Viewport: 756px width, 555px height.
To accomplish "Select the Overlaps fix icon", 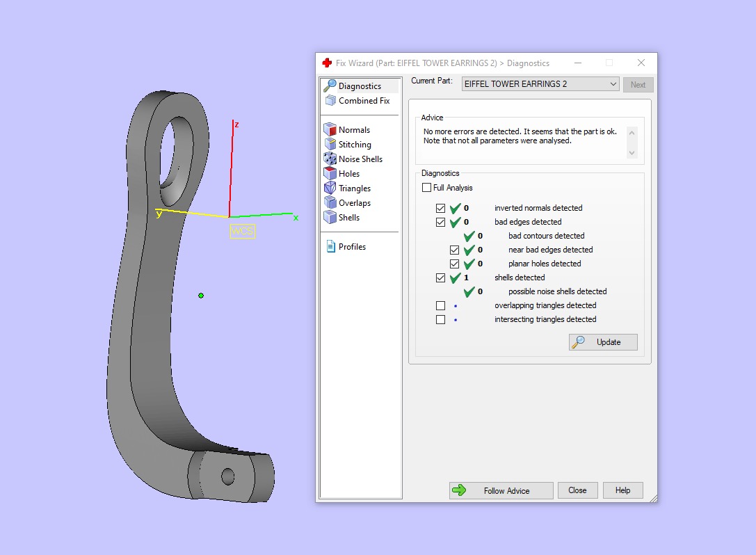I will pyautogui.click(x=330, y=202).
